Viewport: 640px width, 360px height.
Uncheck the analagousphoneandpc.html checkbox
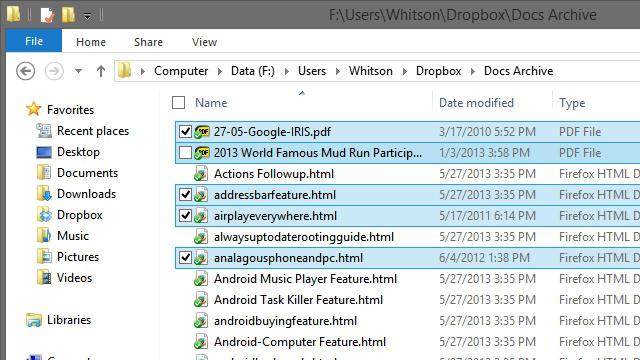185,258
